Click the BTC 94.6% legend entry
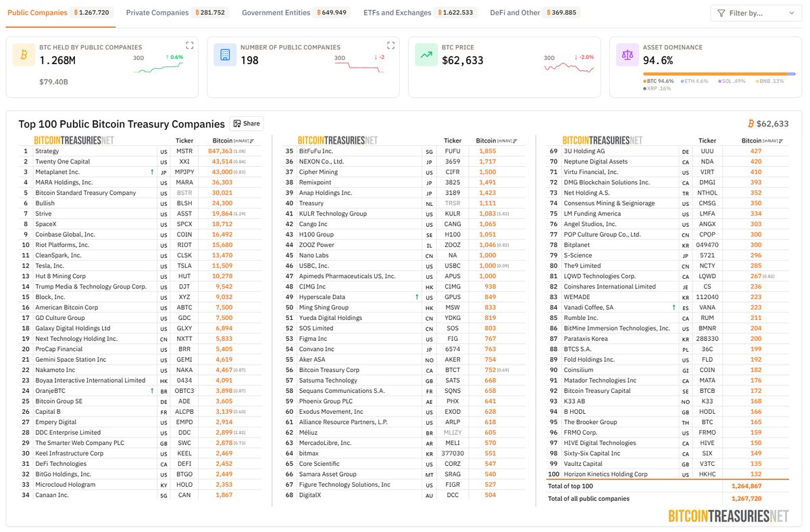Viewport: 810px width, 532px height. pos(659,81)
